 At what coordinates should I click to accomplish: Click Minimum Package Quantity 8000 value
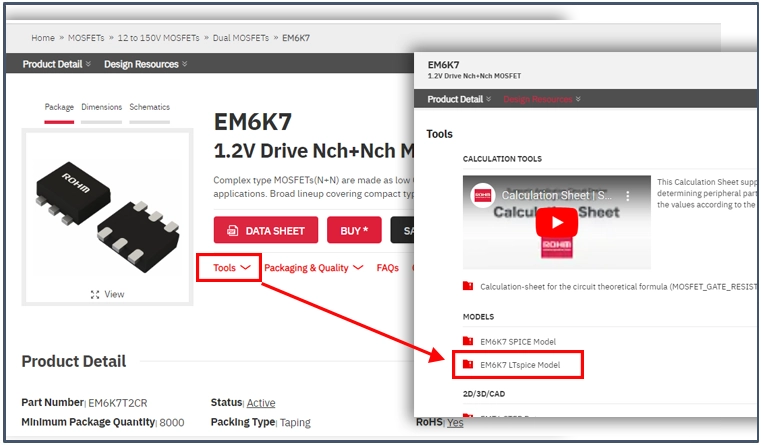172,422
